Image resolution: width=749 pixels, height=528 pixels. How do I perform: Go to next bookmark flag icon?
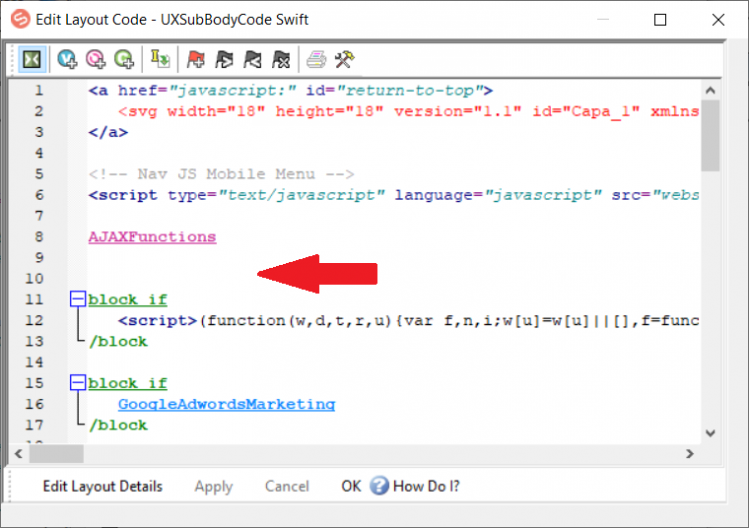224,59
